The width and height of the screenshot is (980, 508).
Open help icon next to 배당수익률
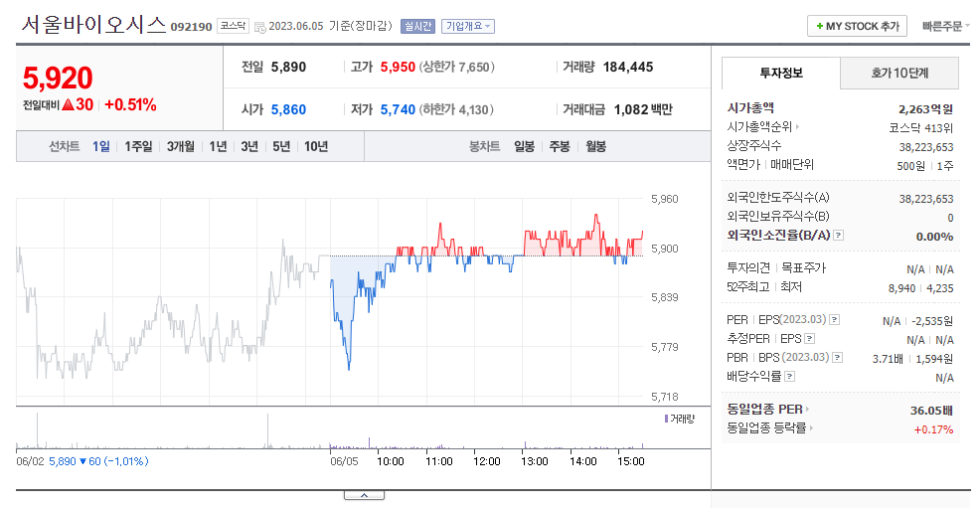pos(789,376)
